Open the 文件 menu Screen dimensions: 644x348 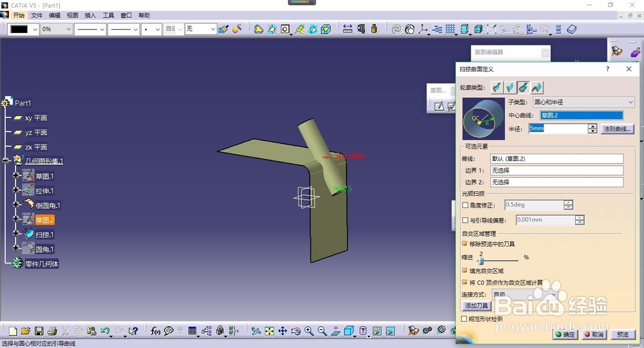[x=37, y=15]
